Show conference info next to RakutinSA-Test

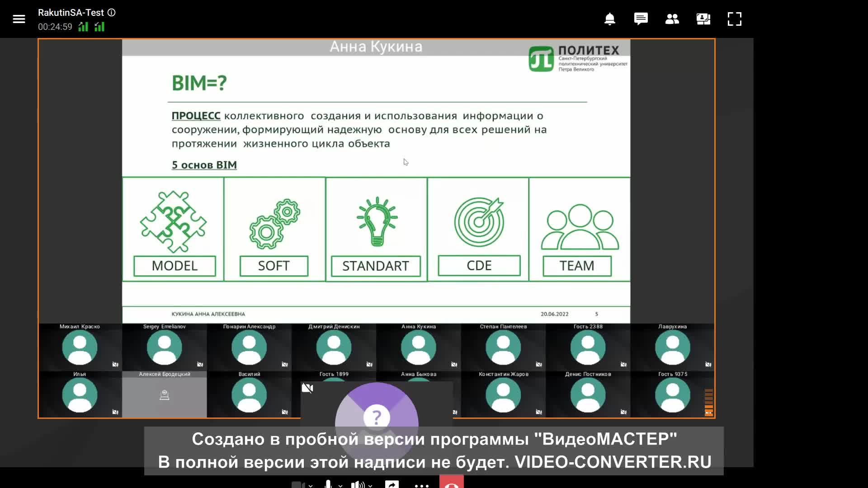point(112,13)
